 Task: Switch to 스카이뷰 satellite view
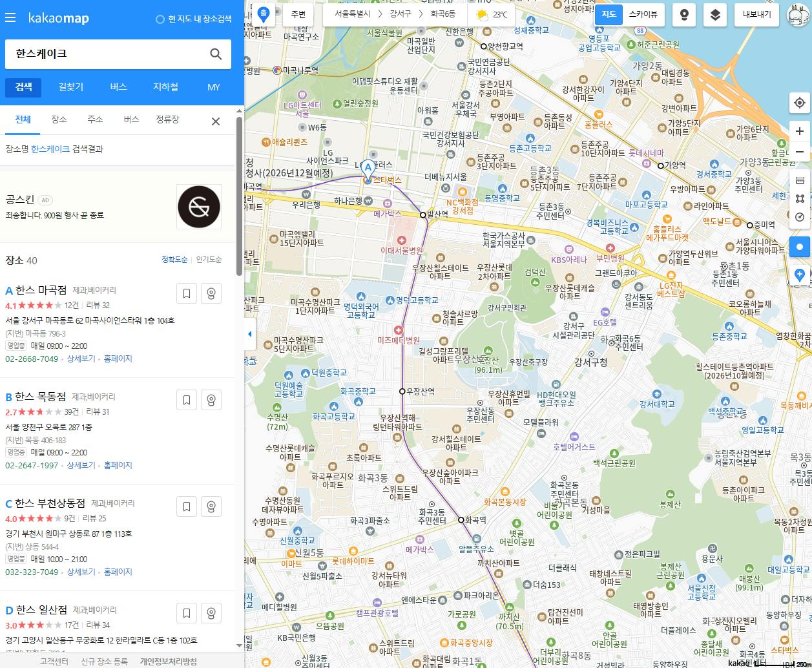643,14
